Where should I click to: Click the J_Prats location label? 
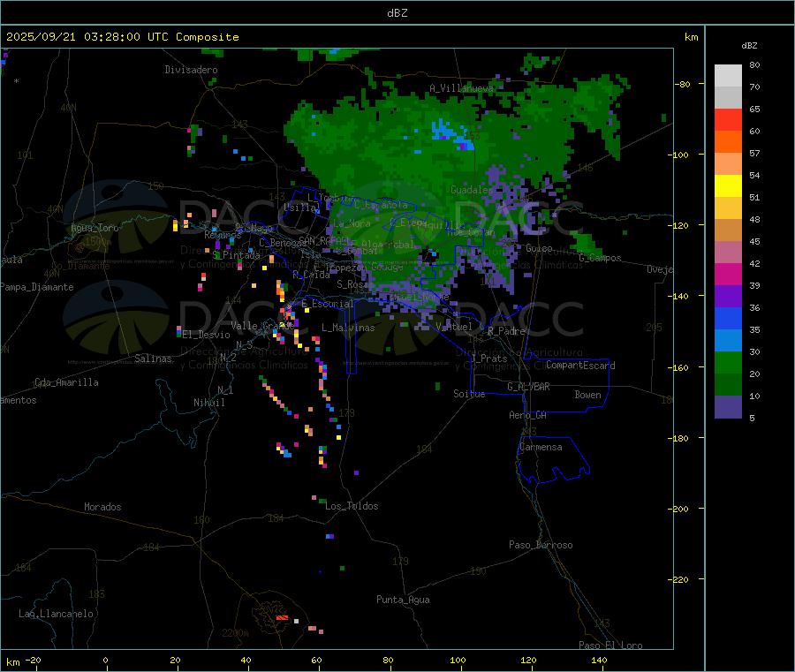[488, 359]
